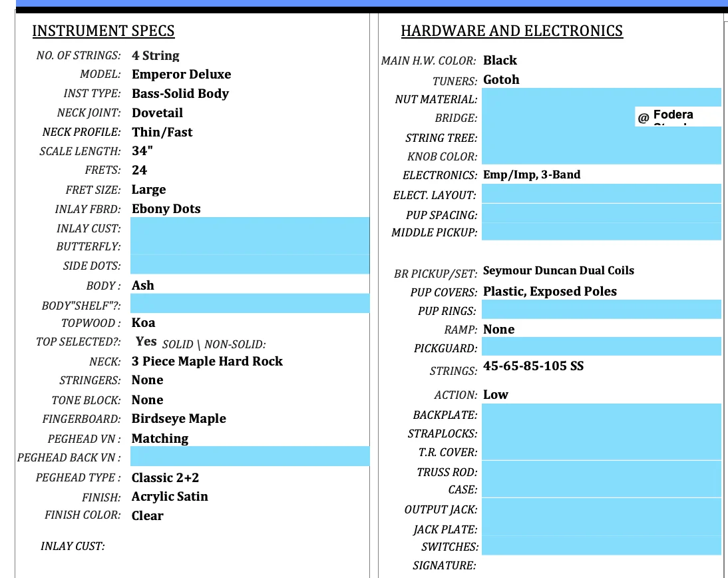Click the empty blue BUTTERFLY field
The height and width of the screenshot is (578, 728).
tap(250, 246)
